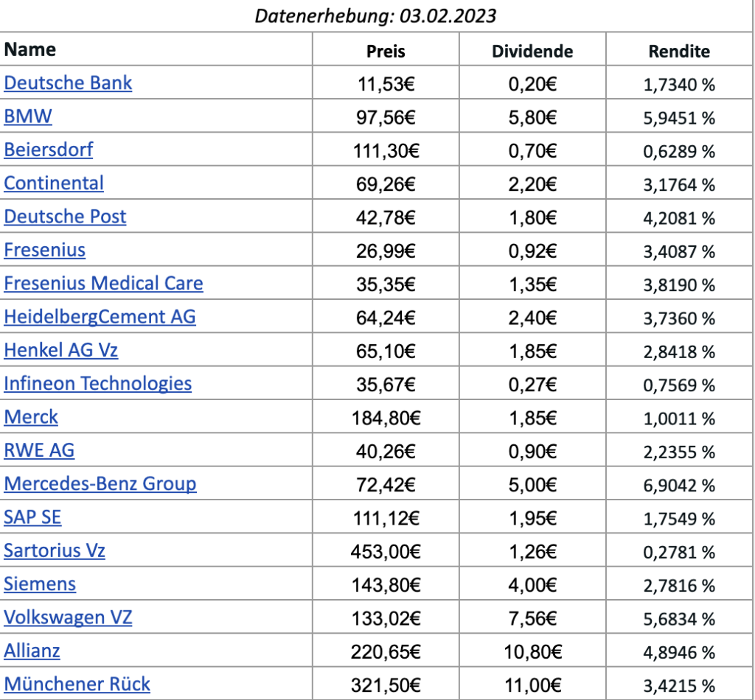
Task: Open the Sartorius Vz link
Action: [55, 550]
